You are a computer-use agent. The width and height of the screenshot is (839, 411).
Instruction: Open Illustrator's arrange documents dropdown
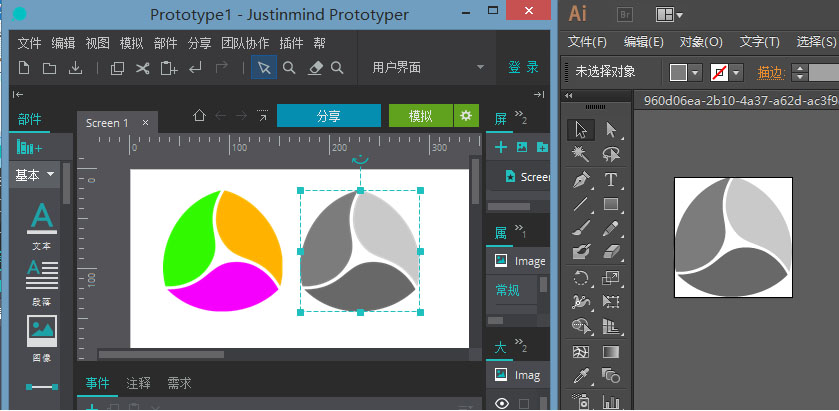669,15
